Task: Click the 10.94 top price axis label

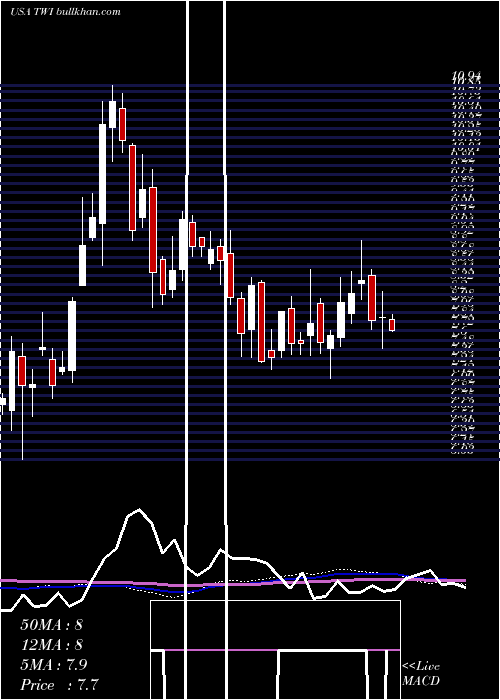Action: (467, 75)
